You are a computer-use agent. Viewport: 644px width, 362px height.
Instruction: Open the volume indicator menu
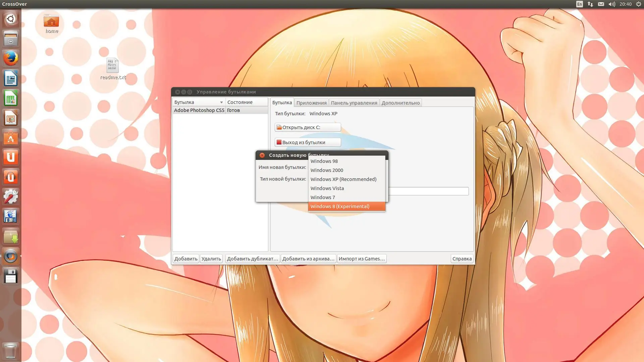pyautogui.click(x=611, y=4)
